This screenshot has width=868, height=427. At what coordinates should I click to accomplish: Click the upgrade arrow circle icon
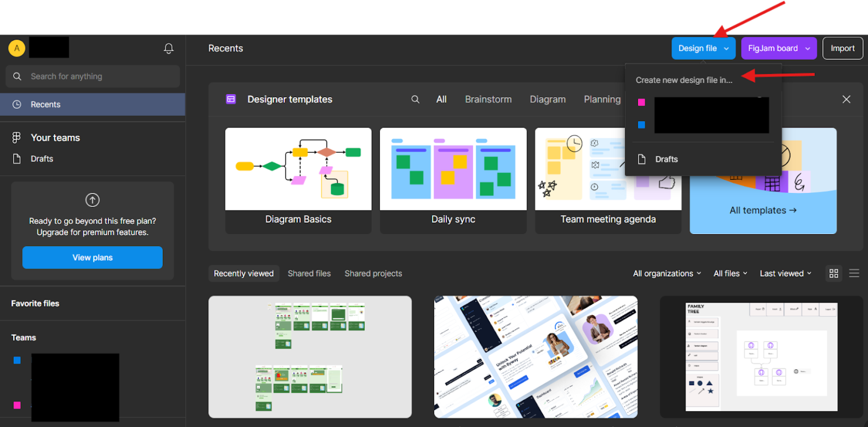[x=92, y=200]
